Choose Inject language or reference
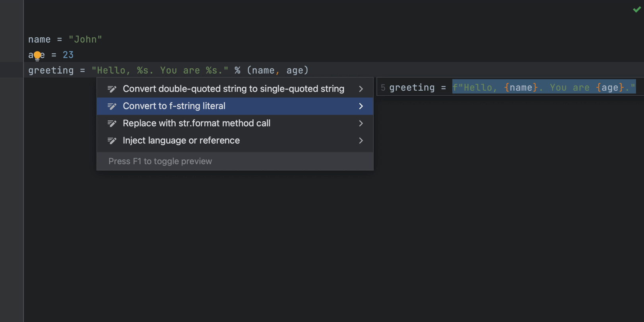Viewport: 644px width, 322px height. tap(181, 141)
